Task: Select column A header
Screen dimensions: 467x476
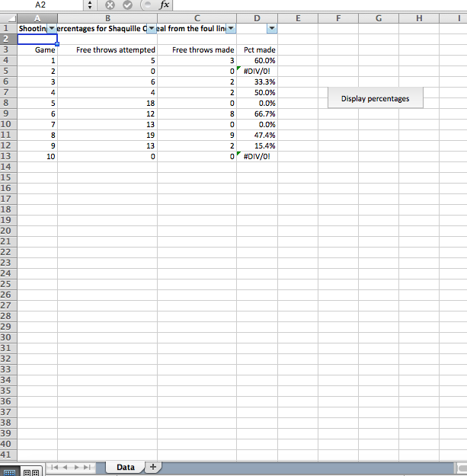Action: point(37,18)
